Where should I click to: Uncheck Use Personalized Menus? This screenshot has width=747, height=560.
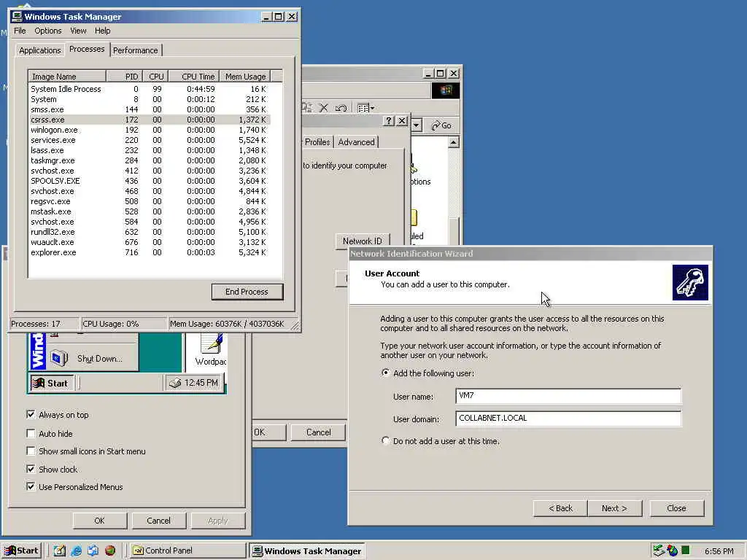[31, 486]
